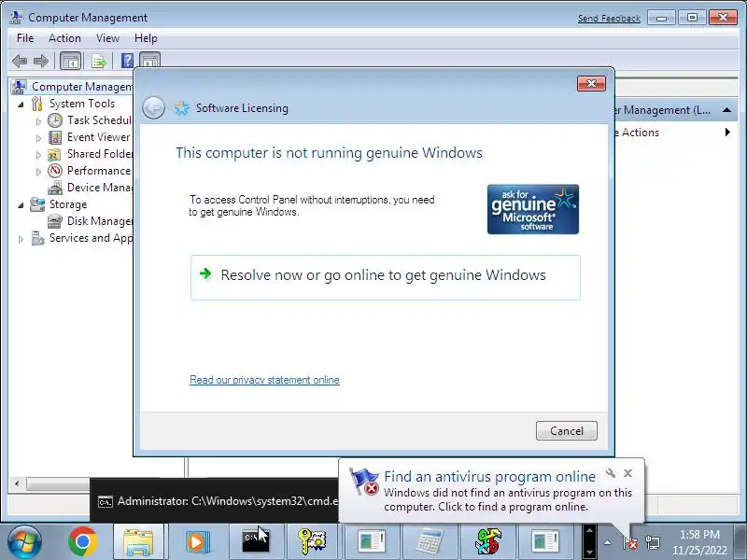Select Computer Management root node icon
Image resolution: width=747 pixels, height=560 pixels.
tap(19, 87)
